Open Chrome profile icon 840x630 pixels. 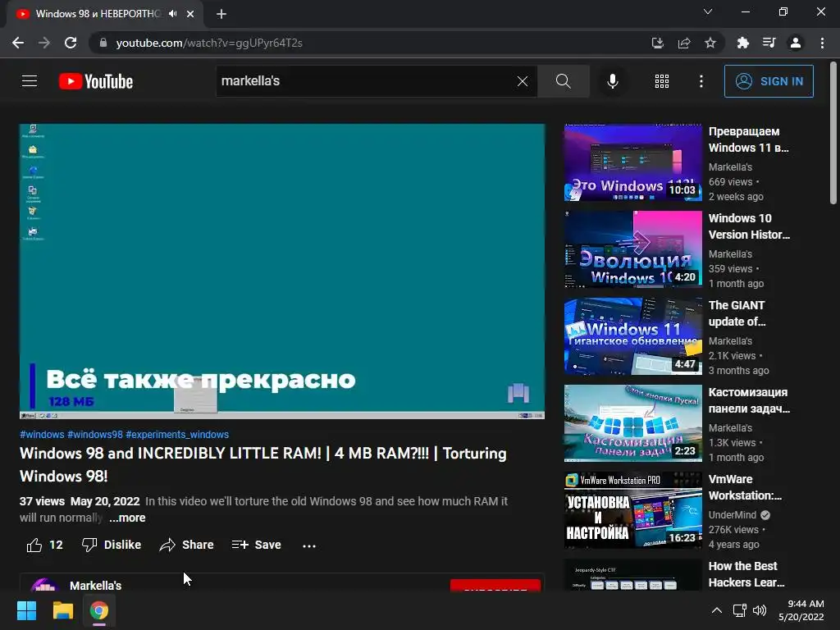pos(796,43)
